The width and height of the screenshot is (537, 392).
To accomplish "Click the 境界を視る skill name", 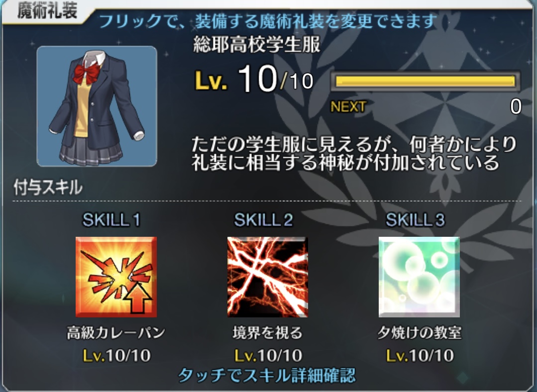I will pyautogui.click(x=267, y=333).
